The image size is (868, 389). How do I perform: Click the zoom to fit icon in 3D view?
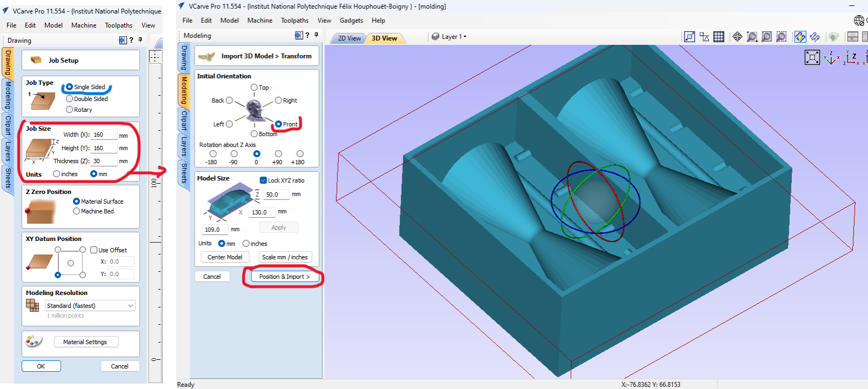[812, 57]
